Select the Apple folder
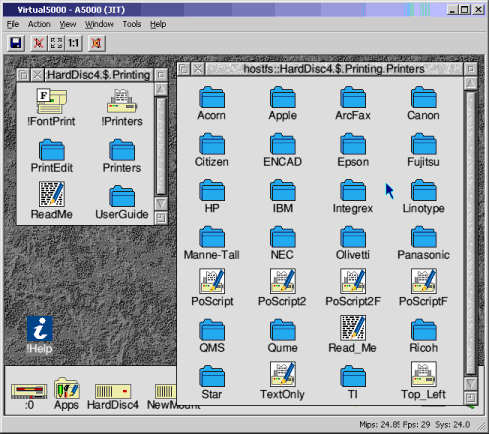This screenshot has width=489, height=434. (x=283, y=103)
